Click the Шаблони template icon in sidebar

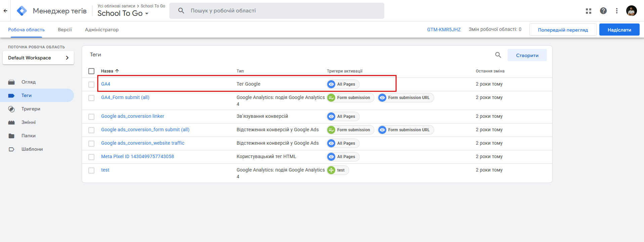(11, 149)
